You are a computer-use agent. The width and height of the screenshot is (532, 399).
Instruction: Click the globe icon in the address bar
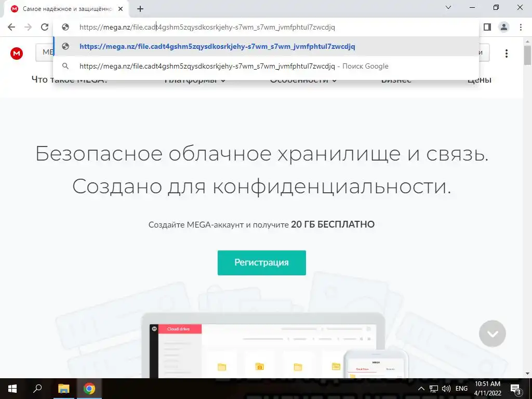tap(65, 27)
